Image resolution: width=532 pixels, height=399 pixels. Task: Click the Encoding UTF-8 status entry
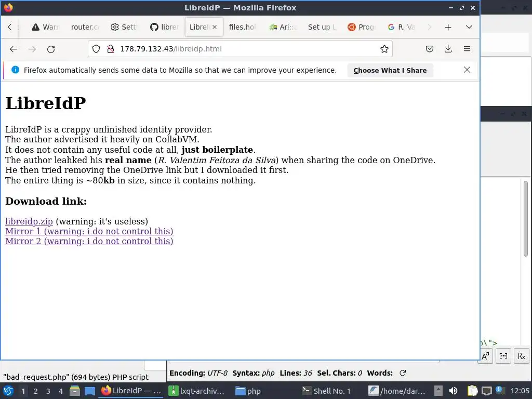[x=198, y=373]
